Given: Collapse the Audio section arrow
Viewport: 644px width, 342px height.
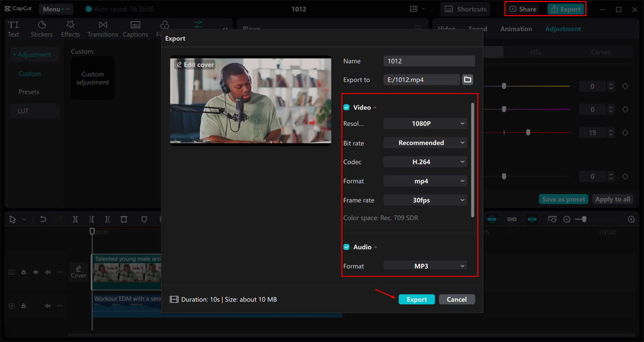Looking at the screenshot, I should (376, 247).
